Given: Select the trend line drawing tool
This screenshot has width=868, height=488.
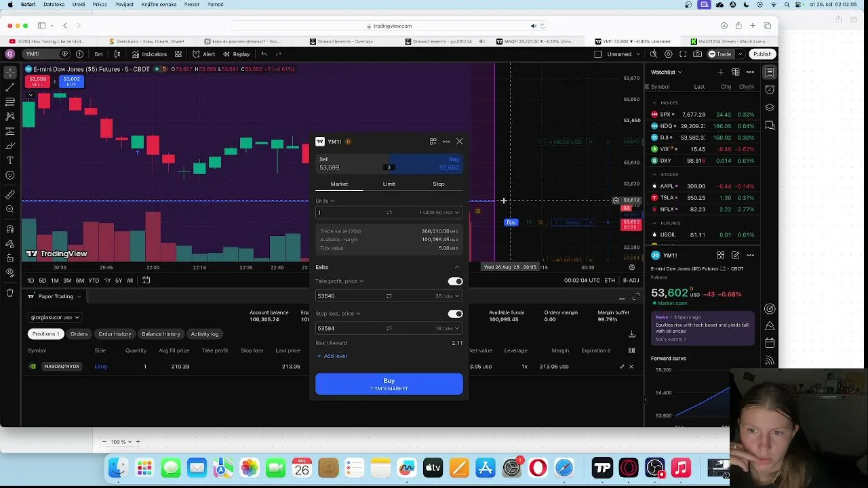Looking at the screenshot, I should [10, 87].
